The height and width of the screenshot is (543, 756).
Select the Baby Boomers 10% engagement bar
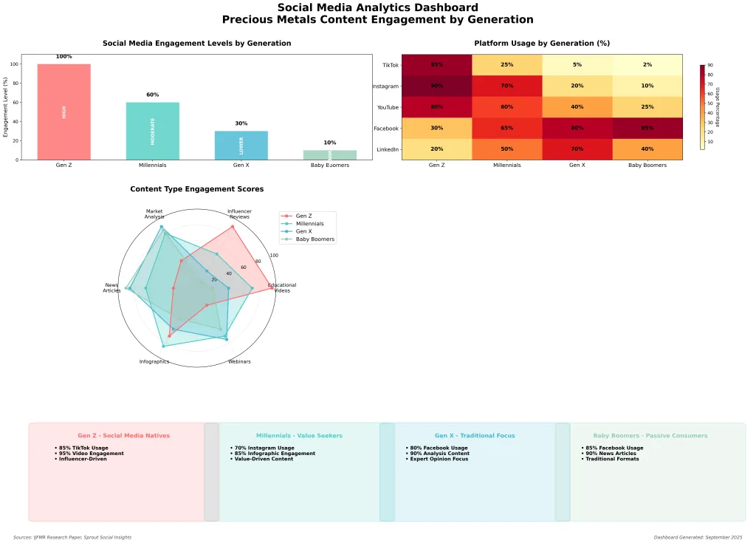[330, 155]
